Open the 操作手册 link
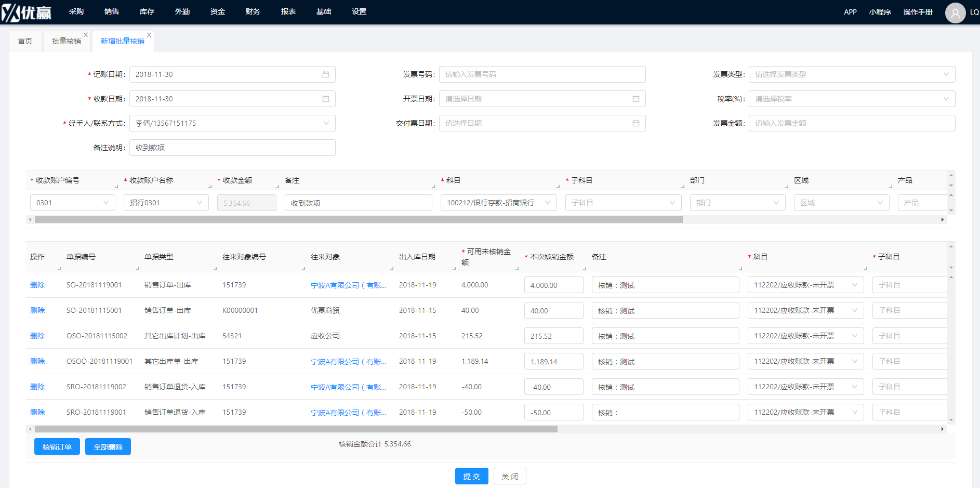The image size is (980, 488). coord(918,12)
